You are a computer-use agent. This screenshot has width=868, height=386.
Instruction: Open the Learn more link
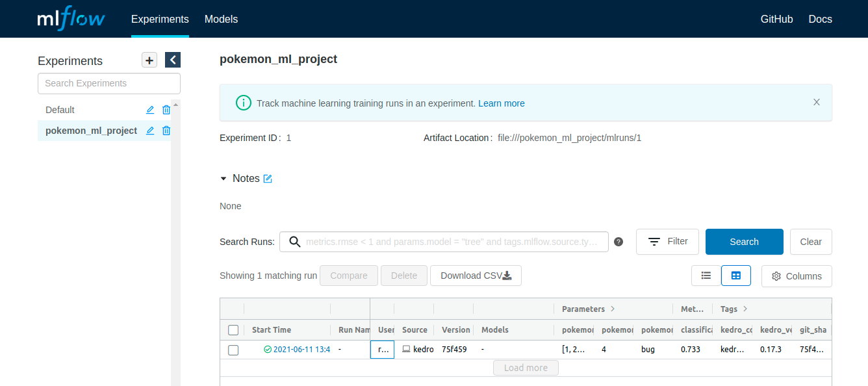click(502, 103)
